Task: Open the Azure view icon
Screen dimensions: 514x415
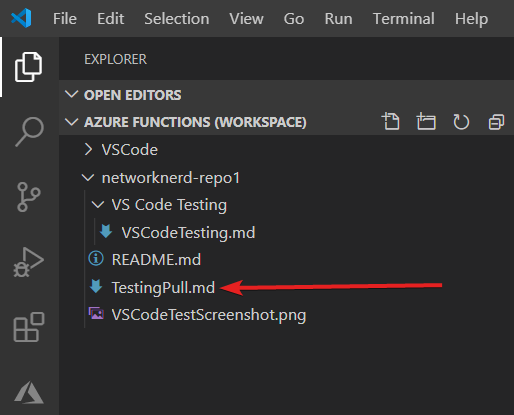Action: pos(29,392)
